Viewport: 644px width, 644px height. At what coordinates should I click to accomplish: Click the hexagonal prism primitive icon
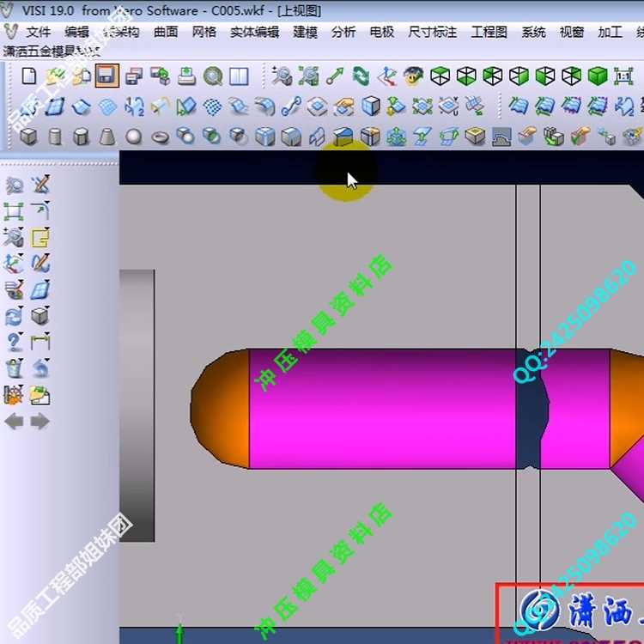click(81, 137)
